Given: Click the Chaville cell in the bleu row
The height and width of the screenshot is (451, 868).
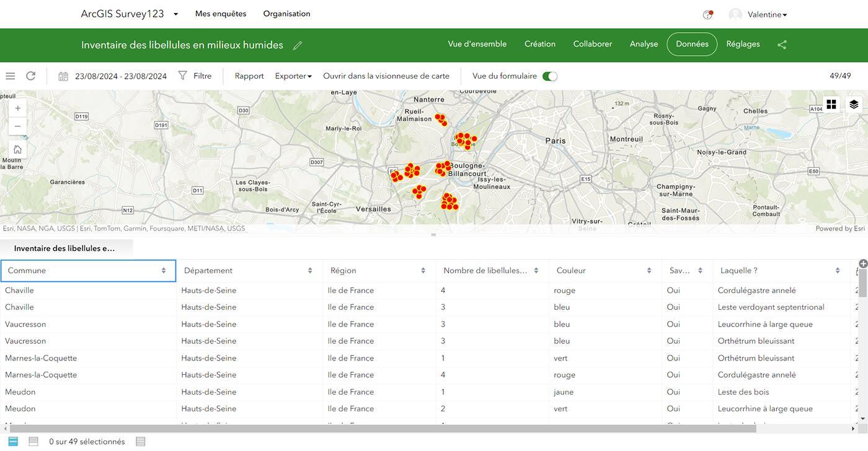Looking at the screenshot, I should (20, 307).
